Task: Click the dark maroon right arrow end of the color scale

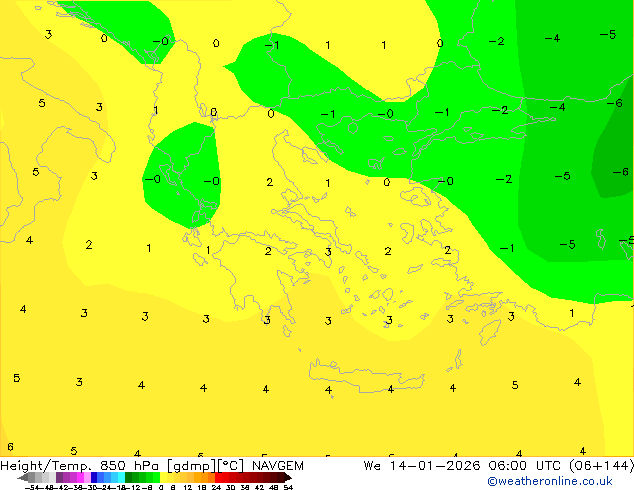Action: coord(288,478)
